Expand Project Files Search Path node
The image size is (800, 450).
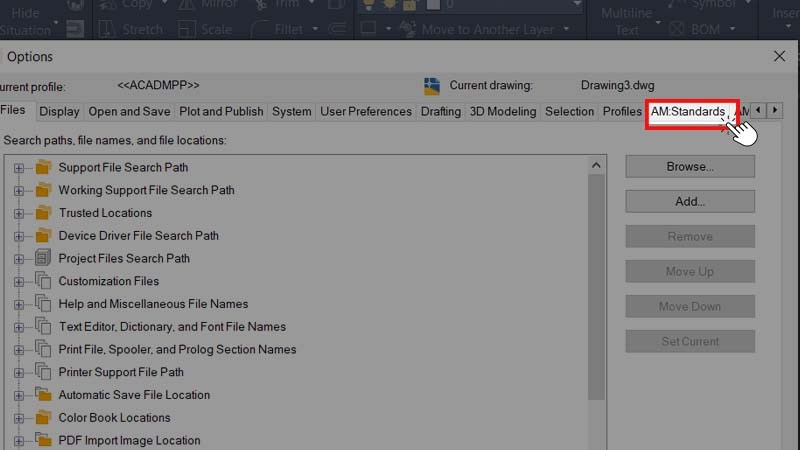pos(19,259)
